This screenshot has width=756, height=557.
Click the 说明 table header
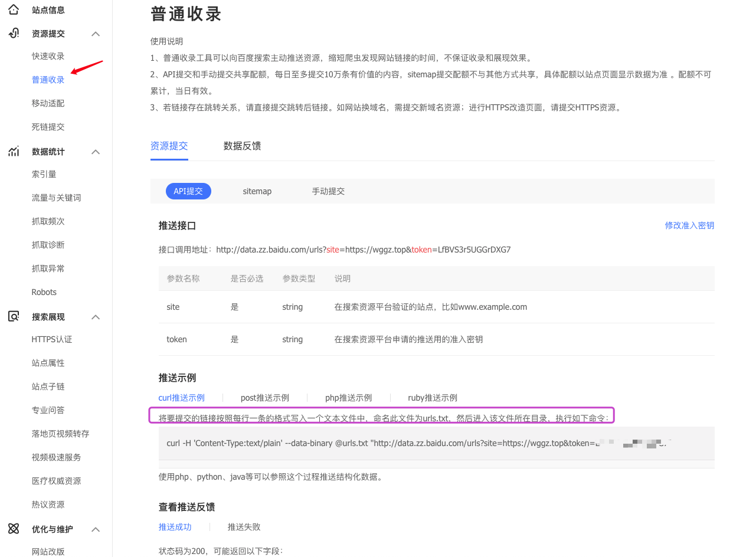point(343,278)
